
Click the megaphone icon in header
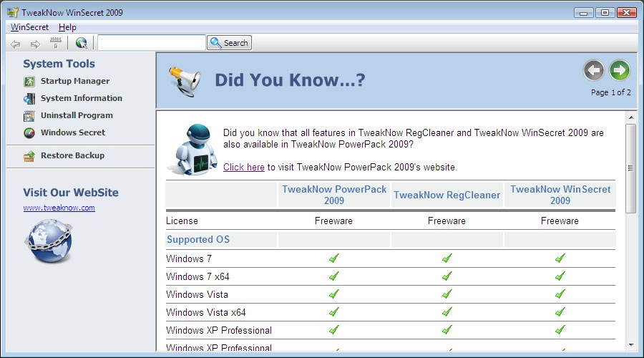[x=185, y=82]
